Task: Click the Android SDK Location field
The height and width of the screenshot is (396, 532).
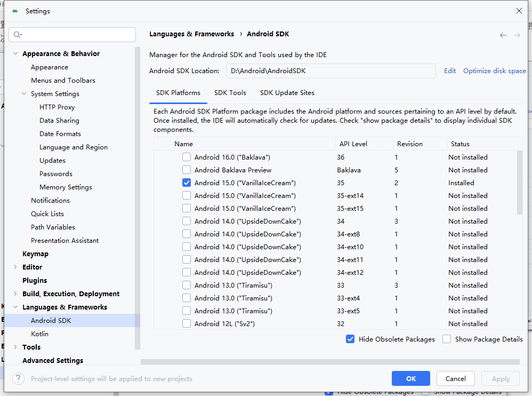Action: point(331,70)
